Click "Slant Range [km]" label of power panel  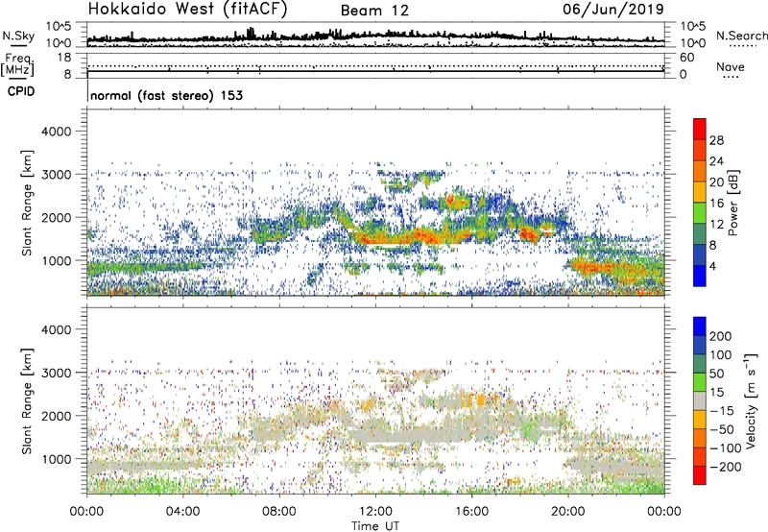pyautogui.click(x=27, y=203)
